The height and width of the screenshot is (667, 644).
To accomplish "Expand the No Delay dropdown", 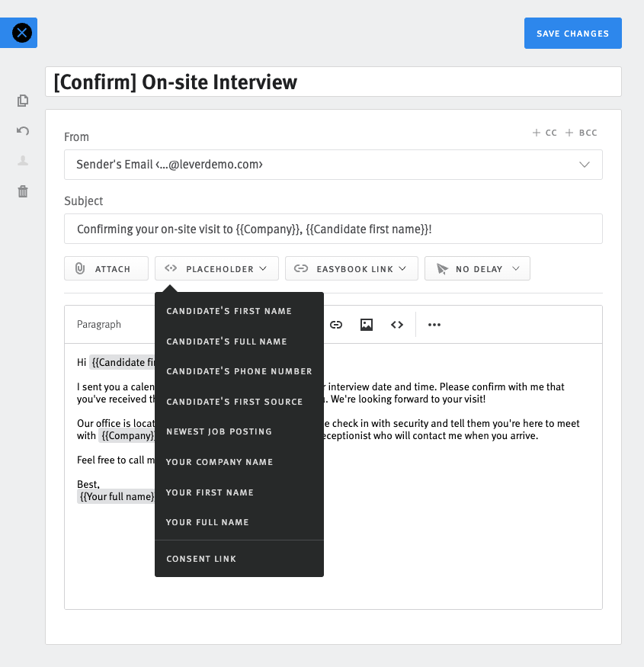I will (x=477, y=268).
